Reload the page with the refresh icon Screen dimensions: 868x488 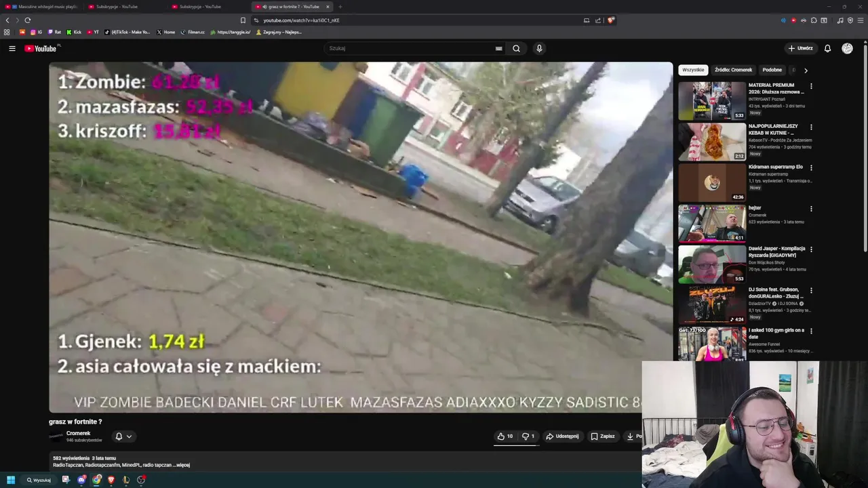point(27,20)
